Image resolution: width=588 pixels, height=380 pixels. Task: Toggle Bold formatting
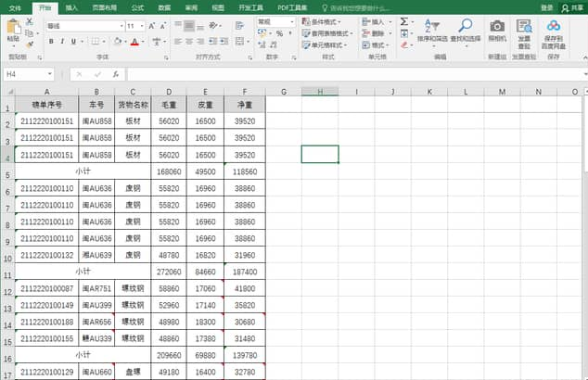pyautogui.click(x=51, y=41)
